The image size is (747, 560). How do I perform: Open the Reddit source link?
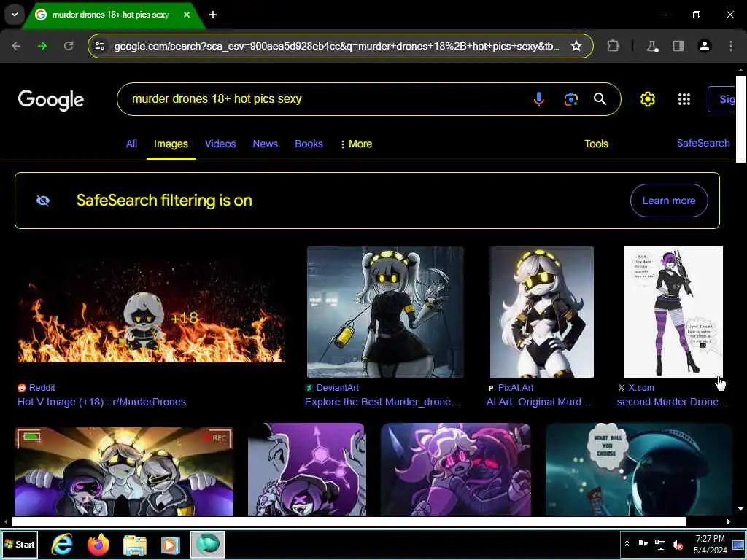[x=36, y=388]
